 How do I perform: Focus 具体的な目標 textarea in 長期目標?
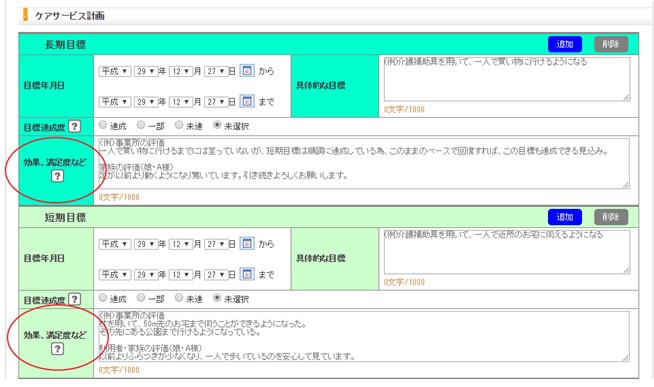point(507,79)
